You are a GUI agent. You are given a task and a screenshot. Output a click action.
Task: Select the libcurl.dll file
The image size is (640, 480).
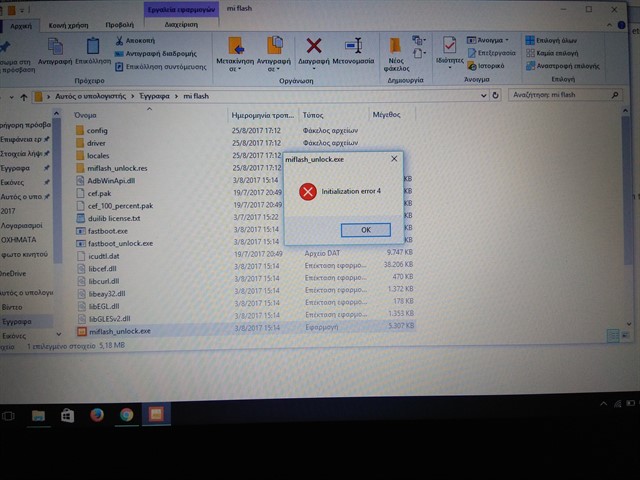point(104,281)
